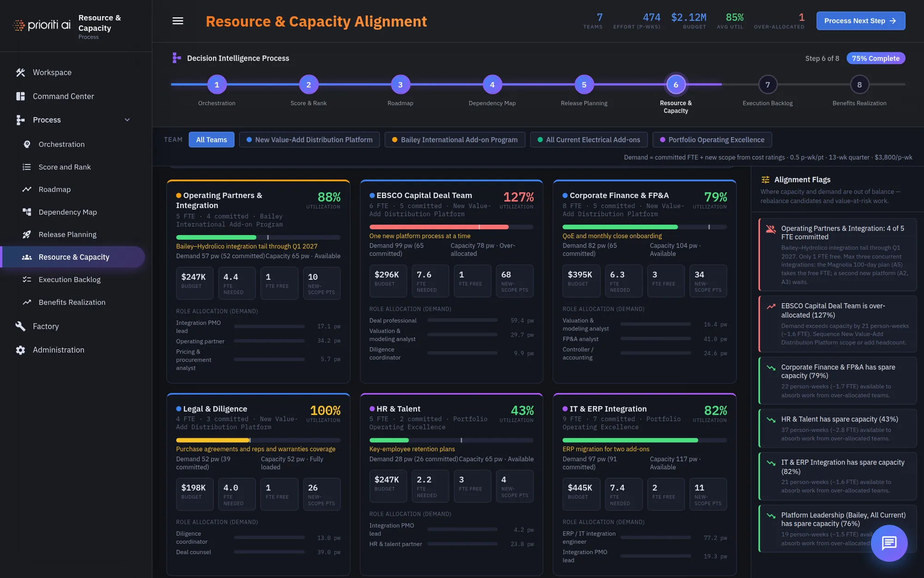Viewport: 924px width, 578px height.
Task: Select the All Teams filter
Action: pyautogui.click(x=212, y=140)
